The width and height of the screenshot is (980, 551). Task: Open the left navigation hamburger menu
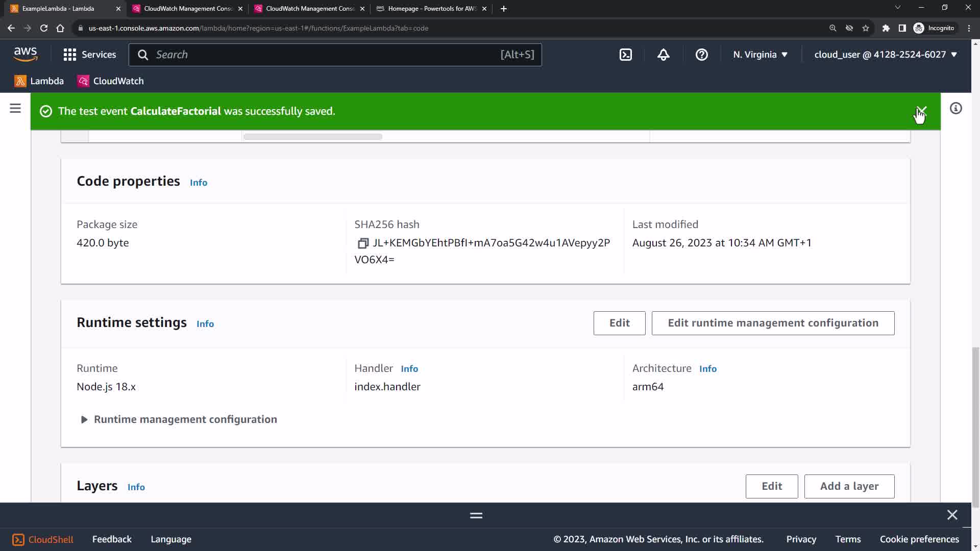(x=15, y=108)
